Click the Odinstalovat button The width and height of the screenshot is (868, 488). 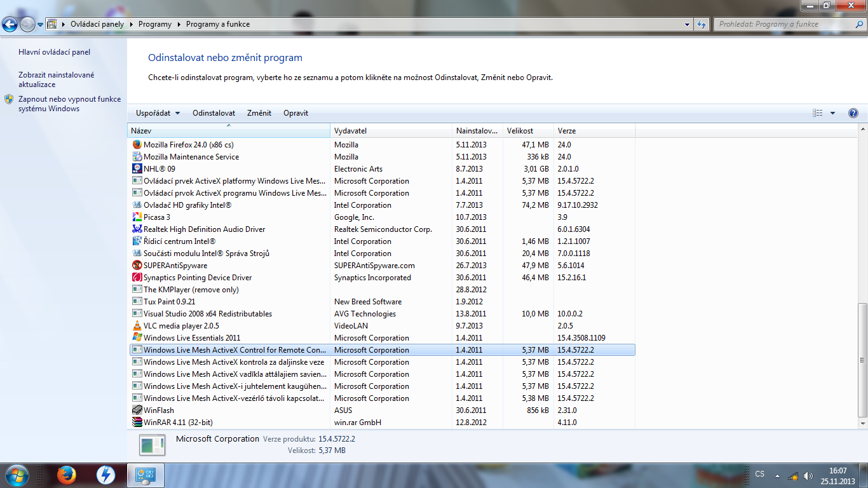tap(214, 113)
